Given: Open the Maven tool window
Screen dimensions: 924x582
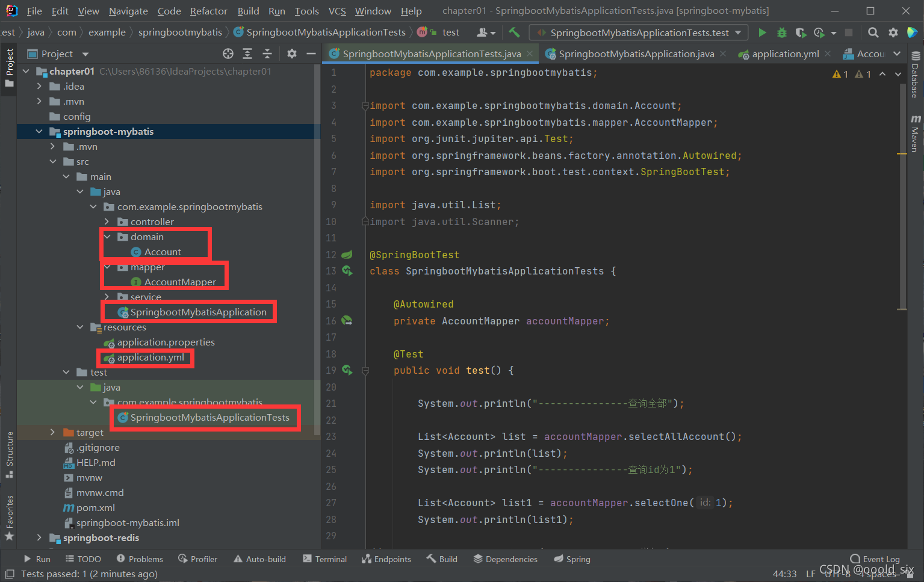Looking at the screenshot, I should [x=915, y=133].
